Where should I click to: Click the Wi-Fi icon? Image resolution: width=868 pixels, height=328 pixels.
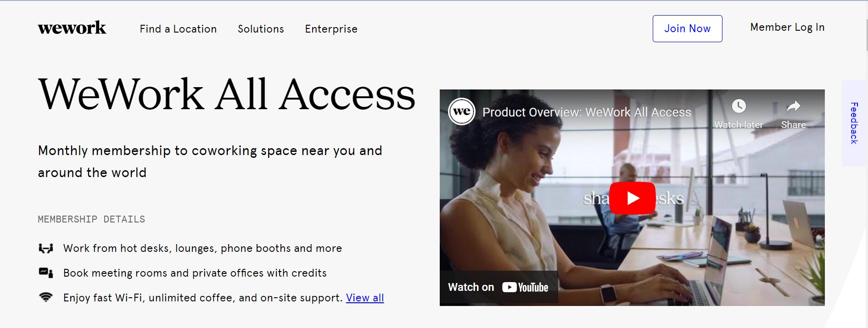pos(45,297)
